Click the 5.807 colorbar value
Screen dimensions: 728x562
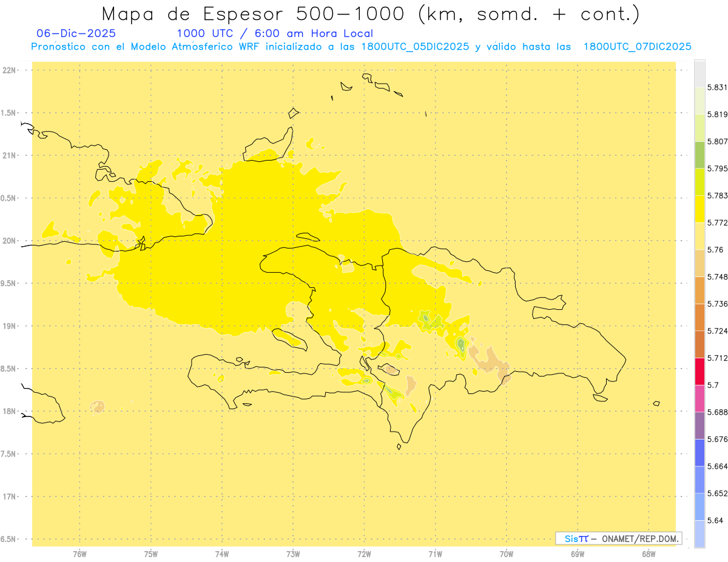point(718,141)
